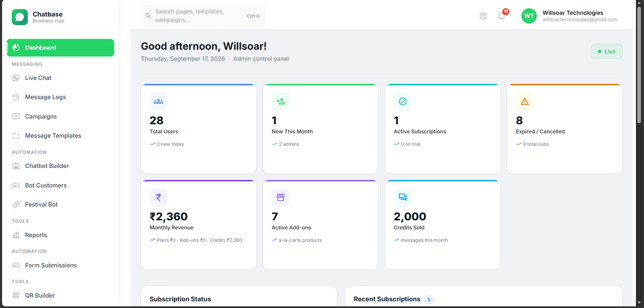This screenshot has height=308, width=644.
Task: Focus the search pages and templates field
Action: [203, 16]
